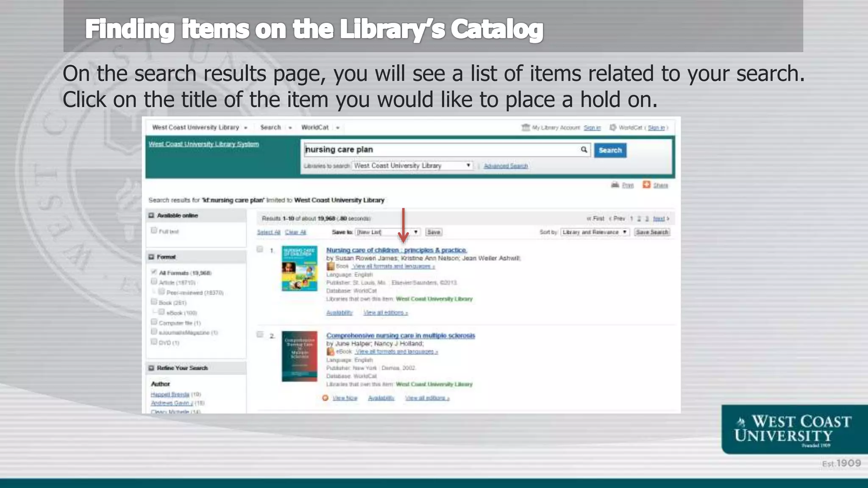The width and height of the screenshot is (868, 488).
Task: Click the orange Share icon
Action: pos(646,185)
